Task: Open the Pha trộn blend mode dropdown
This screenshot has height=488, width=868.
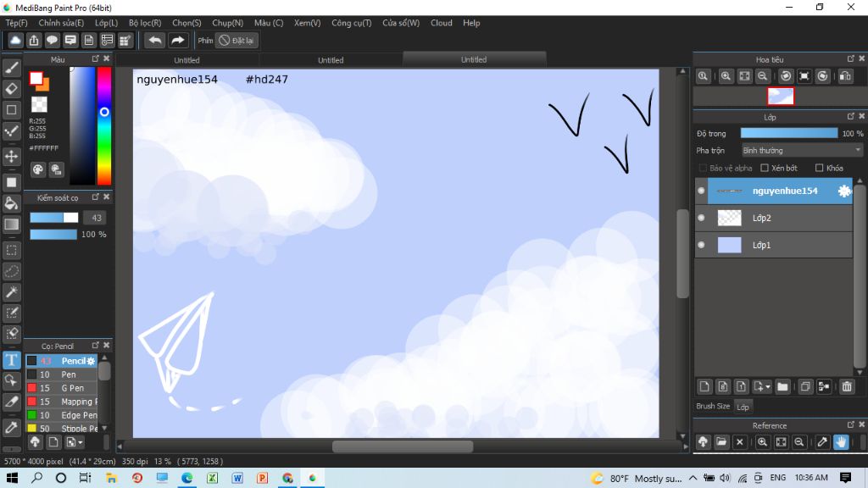Action: [x=802, y=151]
